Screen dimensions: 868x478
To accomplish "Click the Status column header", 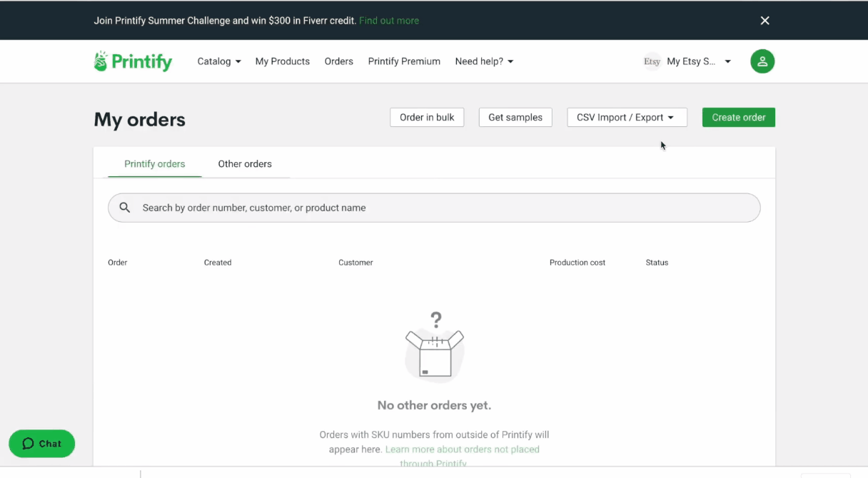I will pos(657,263).
